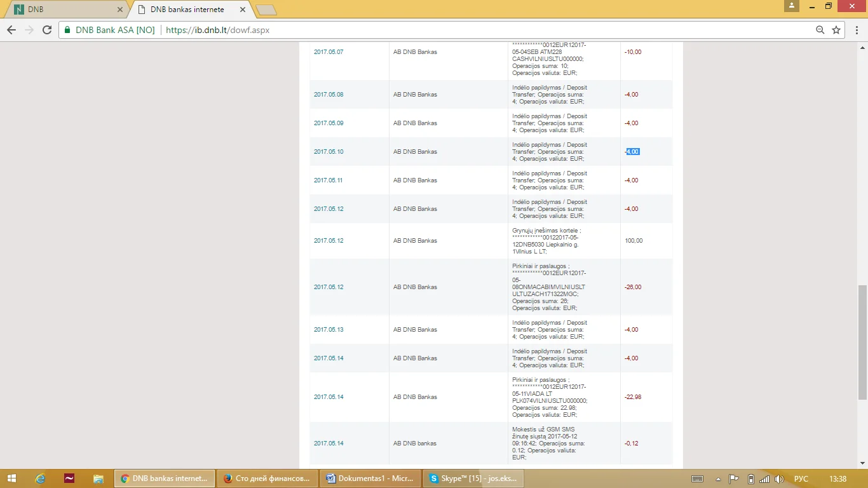Check the battery status icon
The width and height of the screenshot is (868, 488).
(750, 478)
